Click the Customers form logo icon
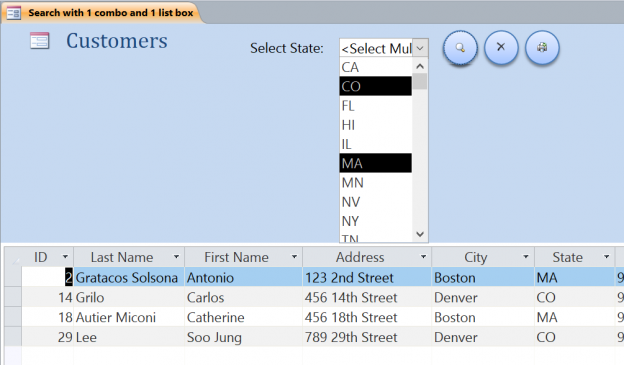The image size is (624, 365). tap(40, 41)
